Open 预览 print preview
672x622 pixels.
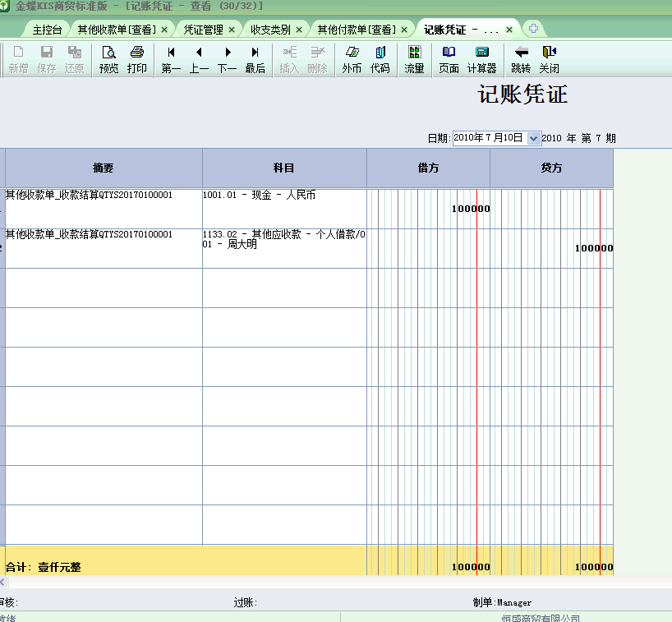click(109, 60)
